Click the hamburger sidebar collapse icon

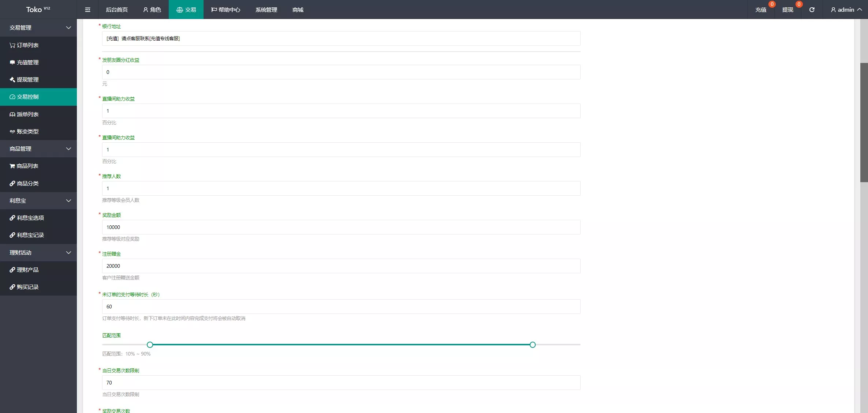pos(87,10)
